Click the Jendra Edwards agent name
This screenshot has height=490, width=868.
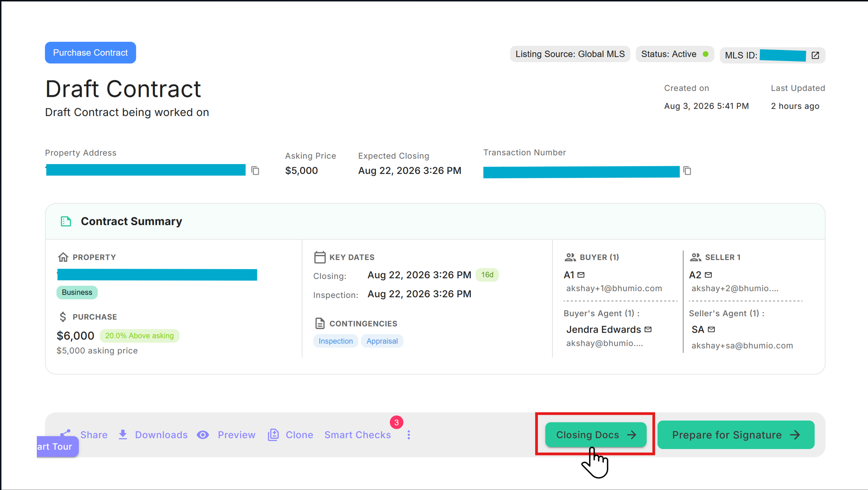pyautogui.click(x=603, y=329)
